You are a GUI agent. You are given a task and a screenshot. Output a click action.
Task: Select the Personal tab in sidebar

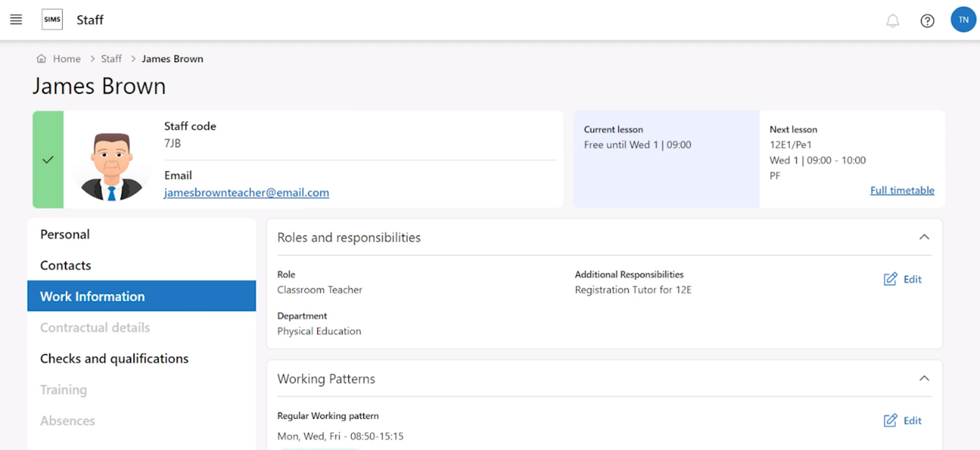click(65, 234)
